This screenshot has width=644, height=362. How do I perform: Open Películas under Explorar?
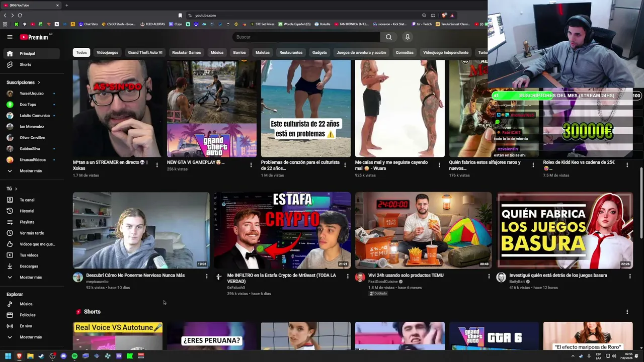click(32, 315)
